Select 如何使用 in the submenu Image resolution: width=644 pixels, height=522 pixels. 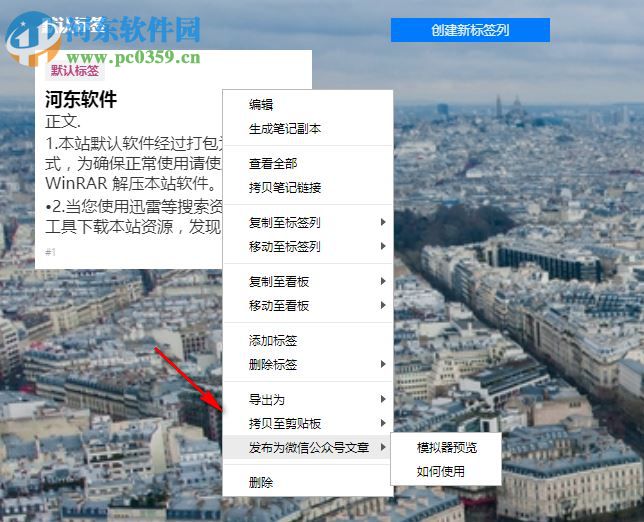[x=446, y=471]
